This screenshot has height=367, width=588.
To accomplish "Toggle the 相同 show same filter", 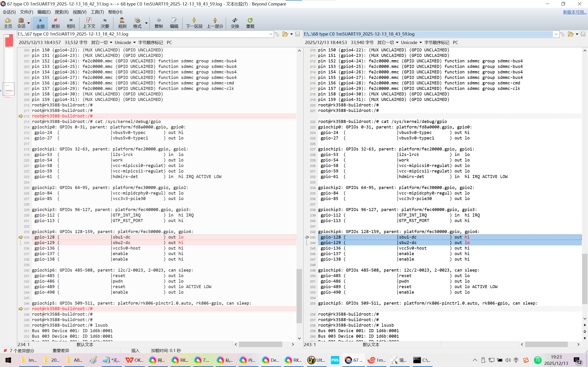I will (x=71, y=23).
